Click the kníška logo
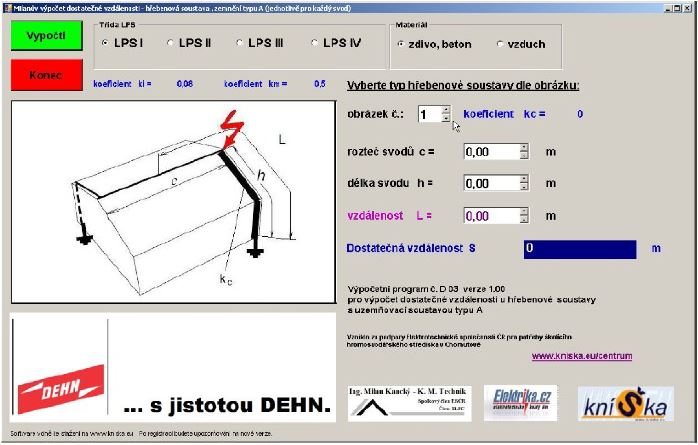Image resolution: width=698 pixels, height=445 pixels. [625, 404]
